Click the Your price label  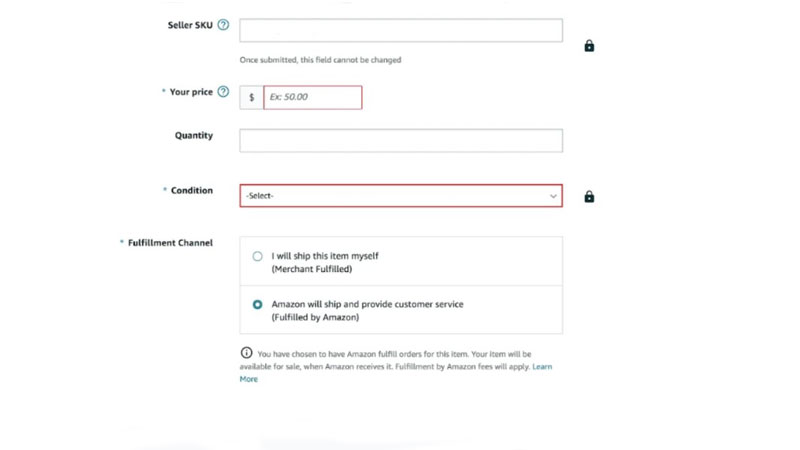pos(191,92)
